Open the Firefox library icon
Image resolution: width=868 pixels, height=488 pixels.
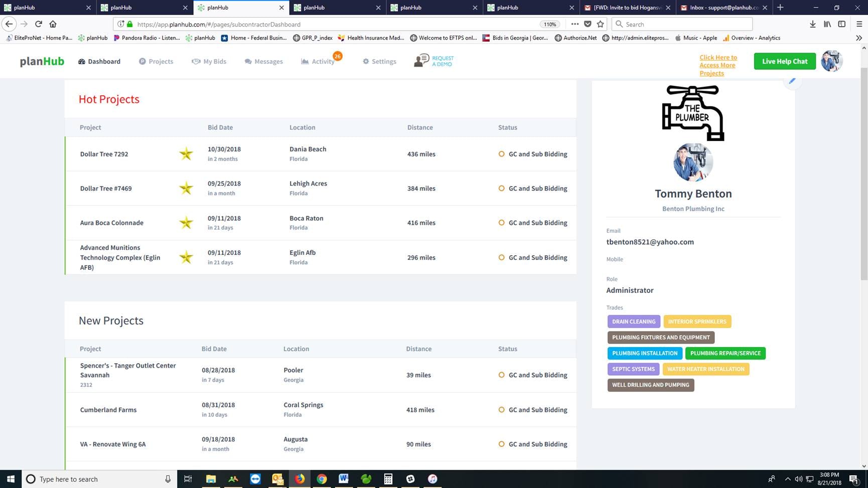pos(827,24)
